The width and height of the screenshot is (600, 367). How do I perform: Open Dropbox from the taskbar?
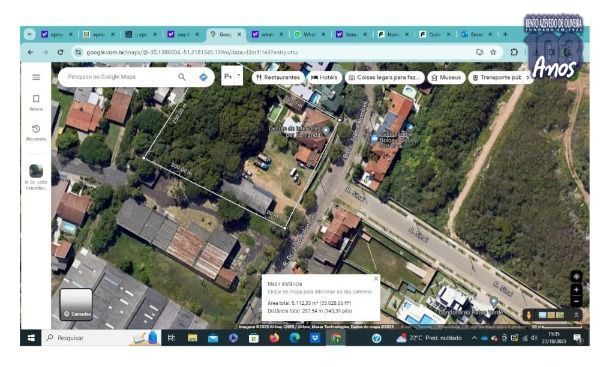pos(315,338)
